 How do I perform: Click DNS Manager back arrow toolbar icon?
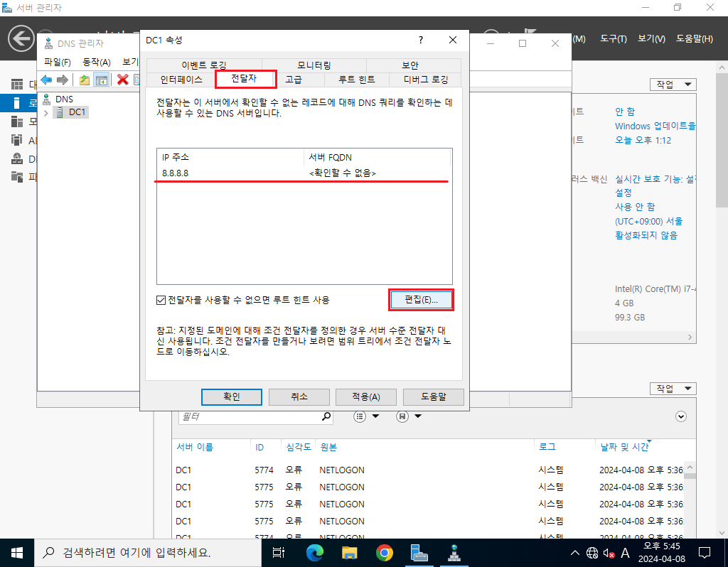pos(46,80)
